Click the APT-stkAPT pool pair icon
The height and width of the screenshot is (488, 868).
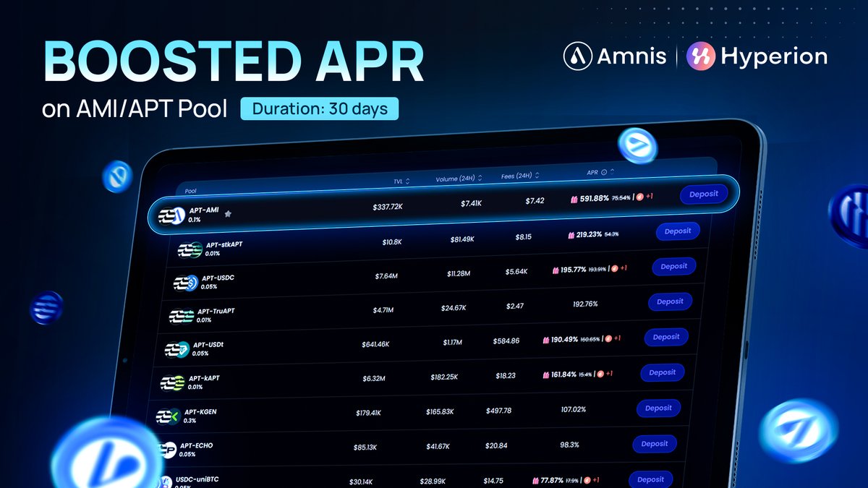[190, 249]
